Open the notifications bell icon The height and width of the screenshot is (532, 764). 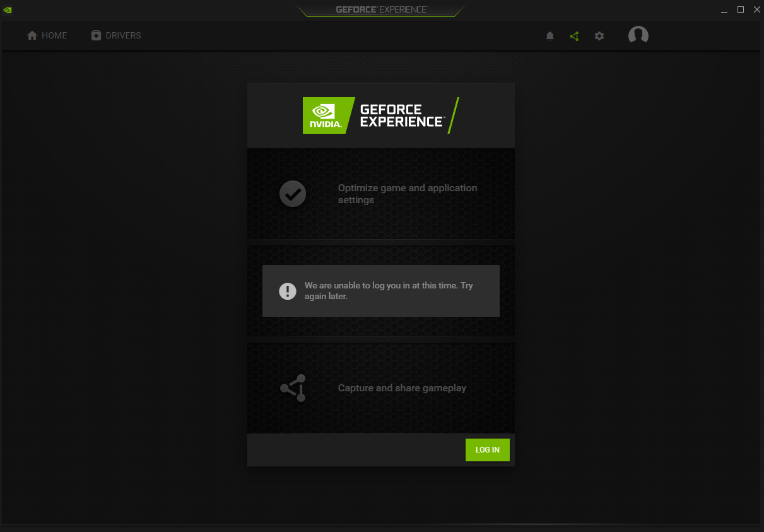tap(549, 36)
